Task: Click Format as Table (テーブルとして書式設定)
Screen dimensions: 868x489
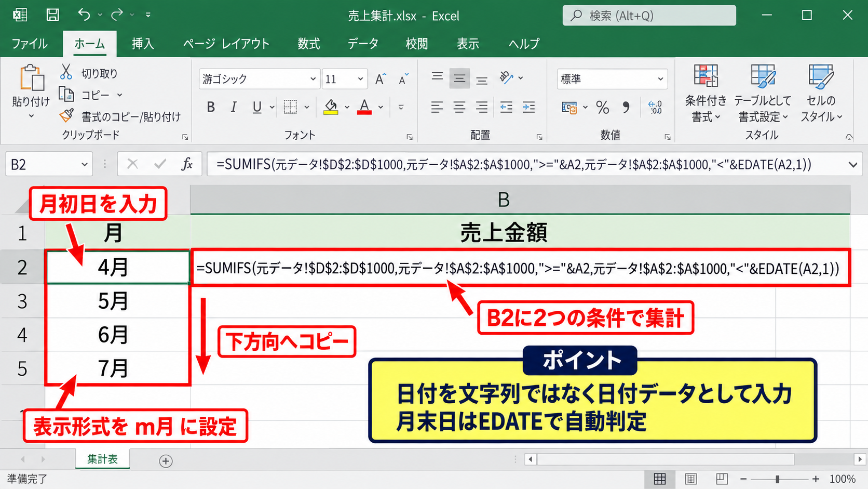Action: click(x=763, y=94)
